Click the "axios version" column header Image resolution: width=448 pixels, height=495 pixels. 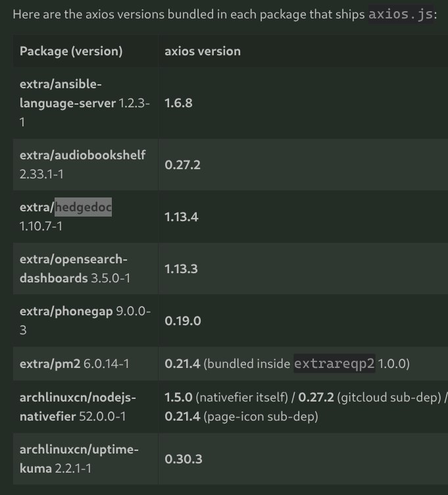[x=203, y=51]
